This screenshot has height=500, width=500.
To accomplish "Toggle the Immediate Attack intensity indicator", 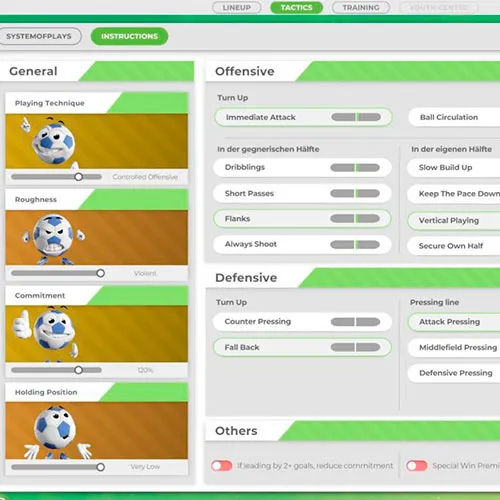I will [356, 117].
